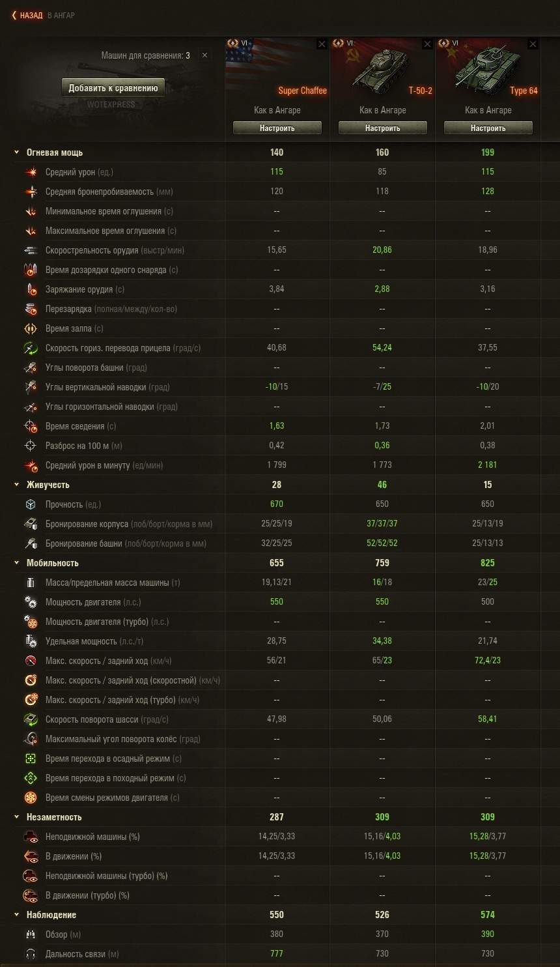
Task: Click the Время сведения aiming icon
Action: pos(31,426)
